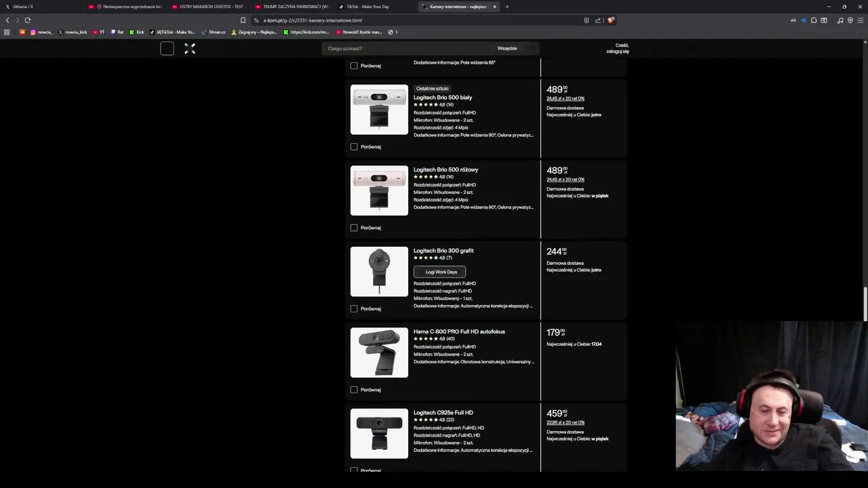
Task: Open the nowciu_kick X bookmark
Action: pos(73,32)
